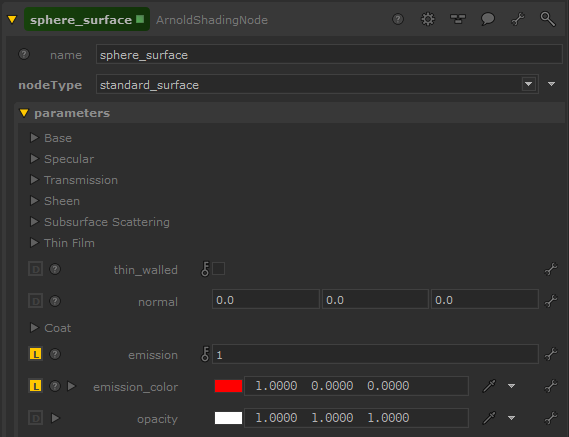
Task: Click the wrench icon on normal row
Action: point(551,301)
